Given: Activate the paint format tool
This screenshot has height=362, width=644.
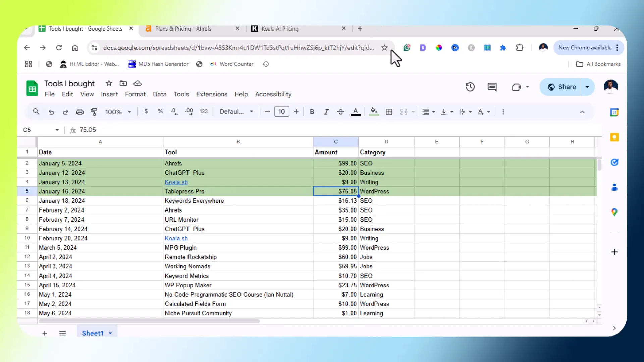Looking at the screenshot, I should coord(94,112).
